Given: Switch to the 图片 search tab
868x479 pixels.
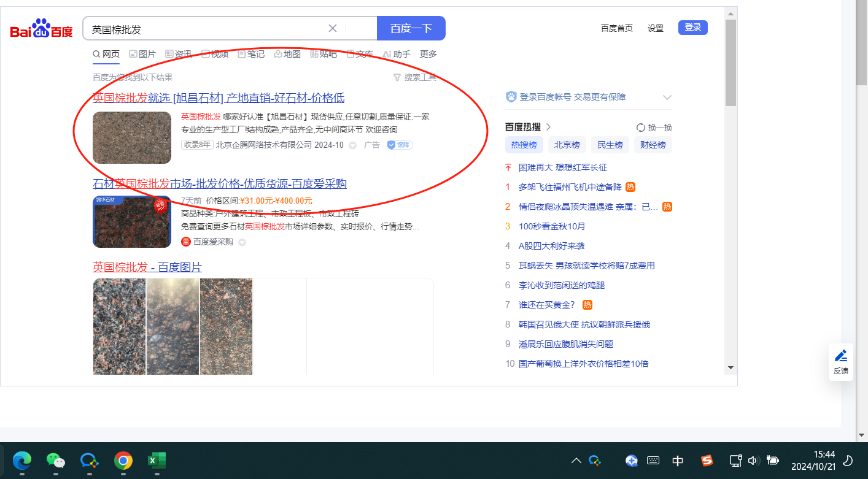Looking at the screenshot, I should 142,54.
